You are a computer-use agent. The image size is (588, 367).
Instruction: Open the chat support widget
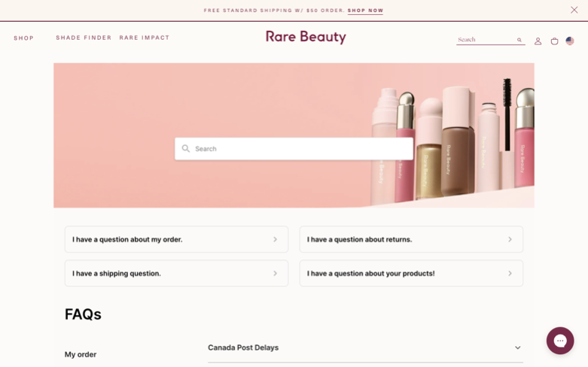pyautogui.click(x=560, y=341)
